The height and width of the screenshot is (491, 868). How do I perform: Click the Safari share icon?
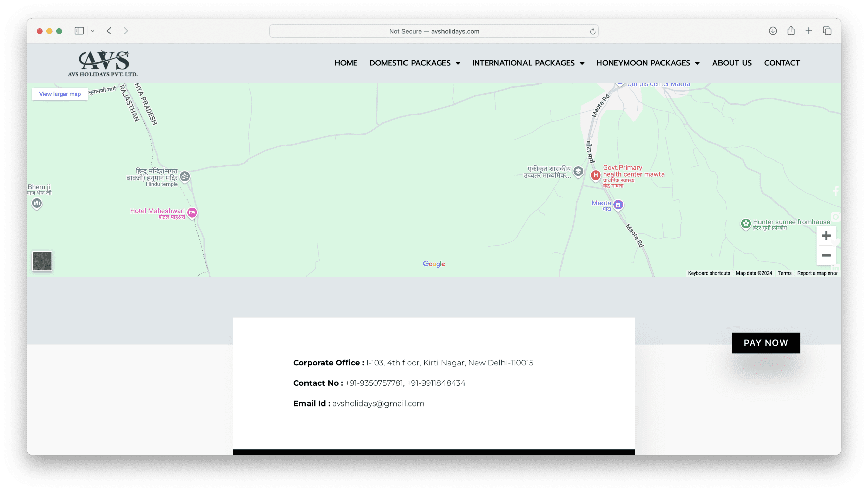coord(791,31)
